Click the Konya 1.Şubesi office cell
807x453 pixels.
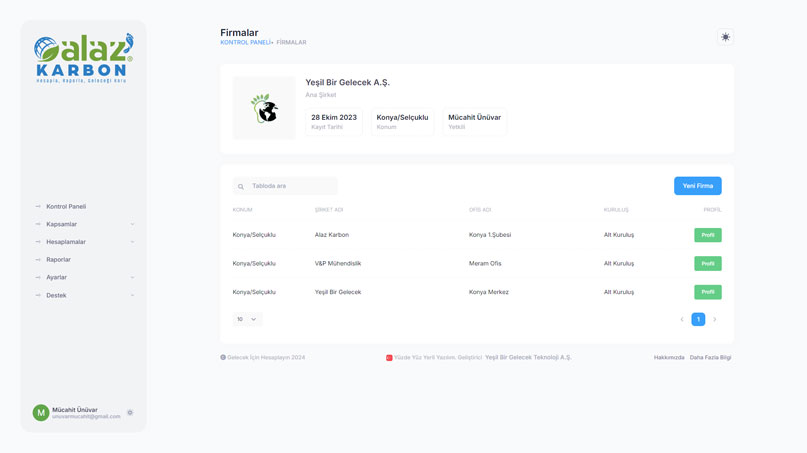(x=490, y=235)
